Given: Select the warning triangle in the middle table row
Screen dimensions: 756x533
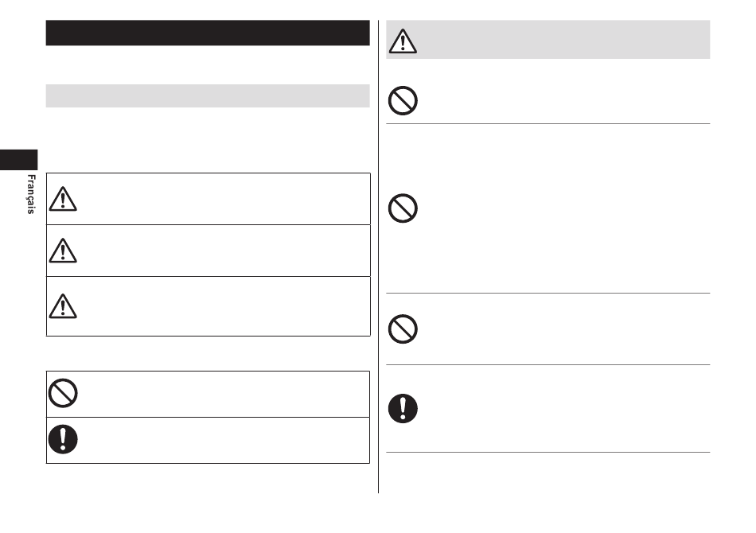Looking at the screenshot, I should click(63, 251).
